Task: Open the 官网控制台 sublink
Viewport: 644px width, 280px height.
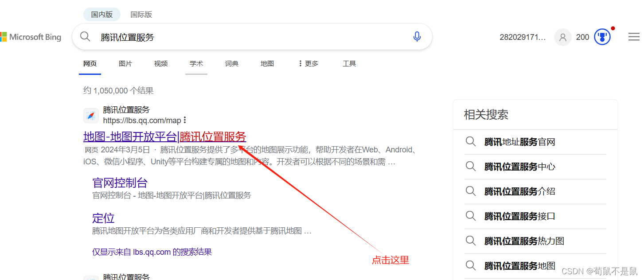Action: pos(120,183)
